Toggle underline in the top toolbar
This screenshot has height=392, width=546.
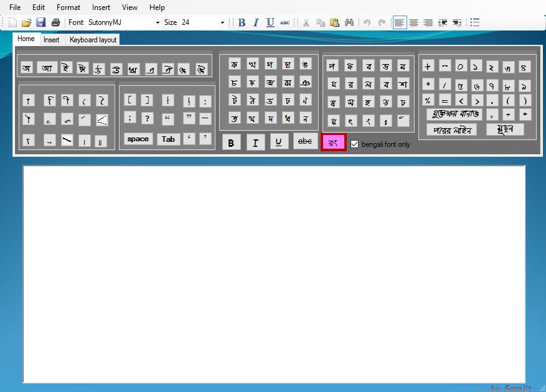[x=270, y=22]
